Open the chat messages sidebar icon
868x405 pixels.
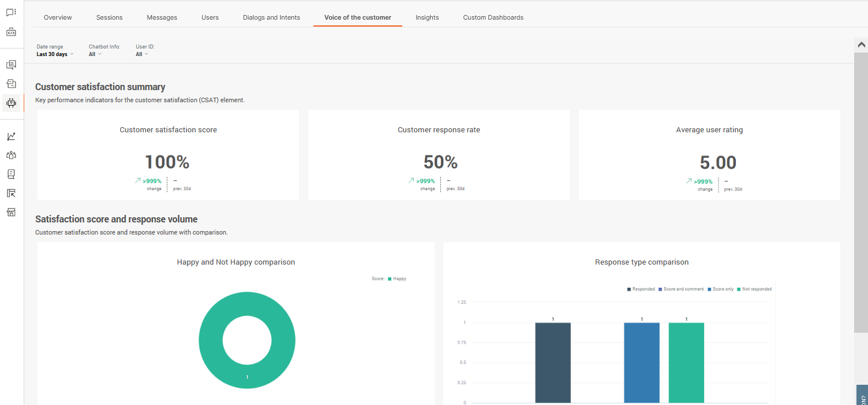(x=11, y=13)
